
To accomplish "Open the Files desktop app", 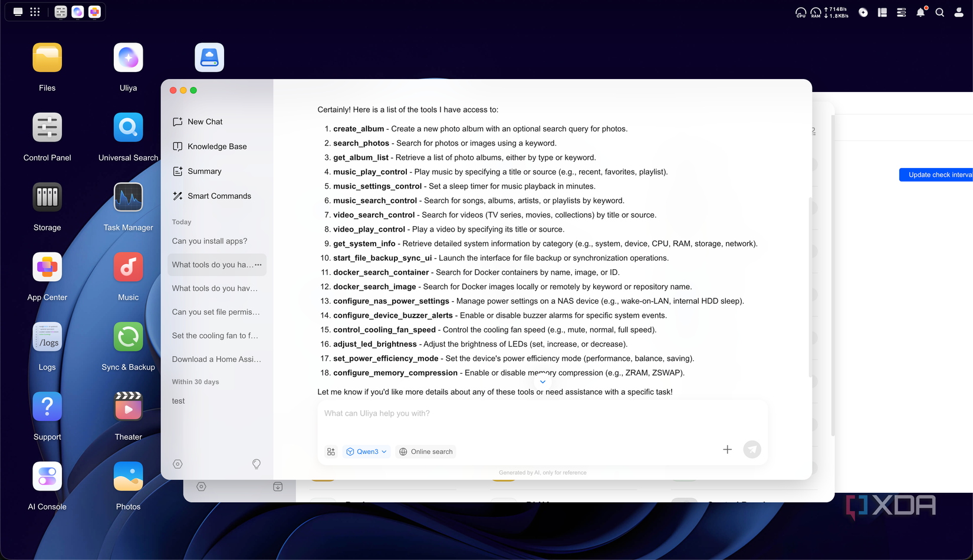I will pos(47,58).
